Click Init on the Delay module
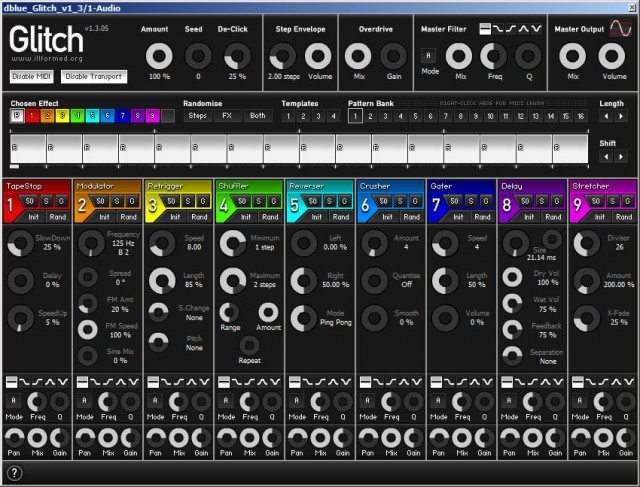 point(529,217)
